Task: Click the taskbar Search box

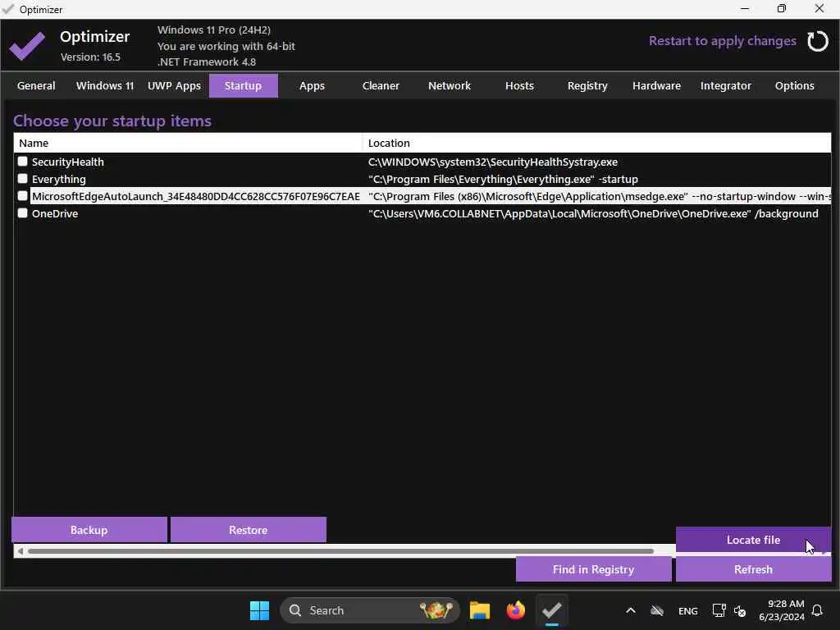Action: 370,610
